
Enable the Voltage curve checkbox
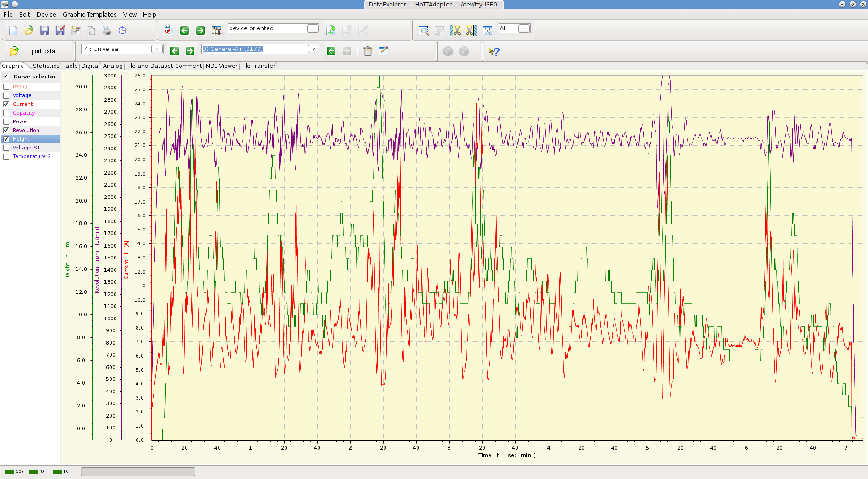(x=6, y=95)
